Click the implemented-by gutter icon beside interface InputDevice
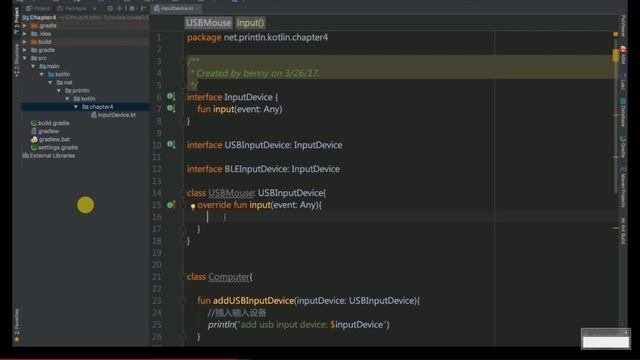Image resolution: width=640 pixels, height=360 pixels. point(171,96)
